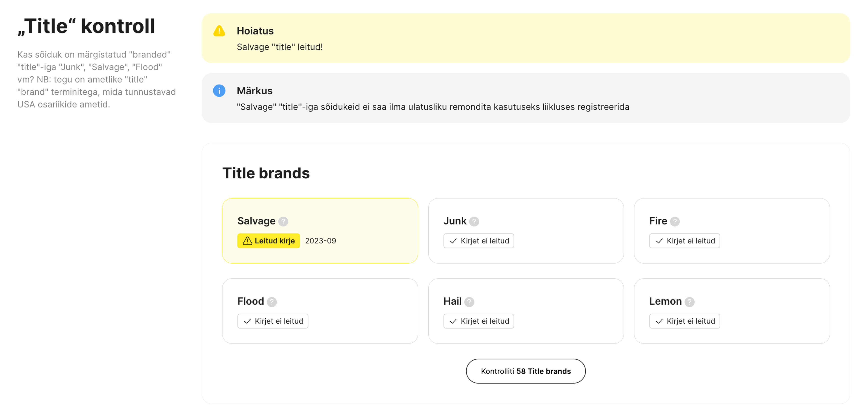Toggle the Kirjet ei leitud check under Fire
The width and height of the screenshot is (868, 416).
(684, 241)
